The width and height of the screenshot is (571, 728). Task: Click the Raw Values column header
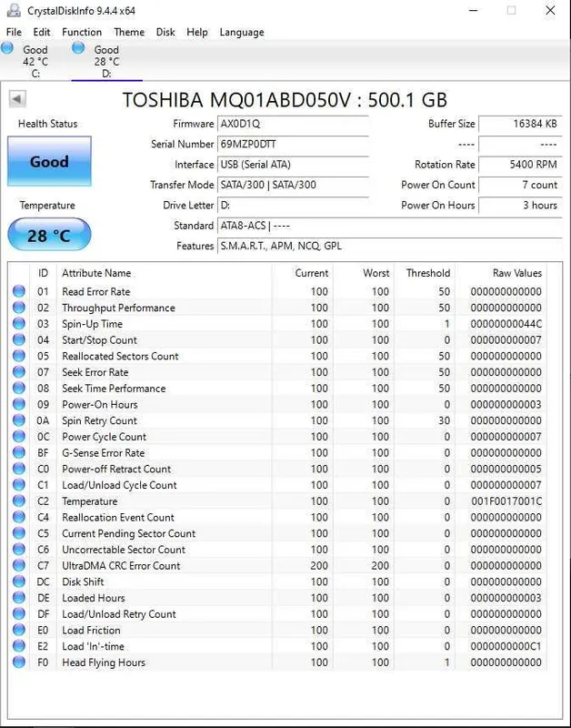point(500,273)
